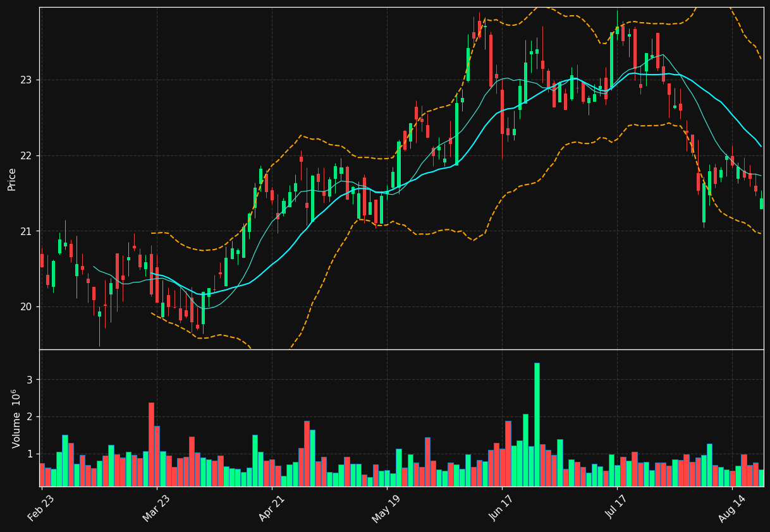770x532 pixels.
Task: Click the Volume axis title
Action: click(16, 418)
